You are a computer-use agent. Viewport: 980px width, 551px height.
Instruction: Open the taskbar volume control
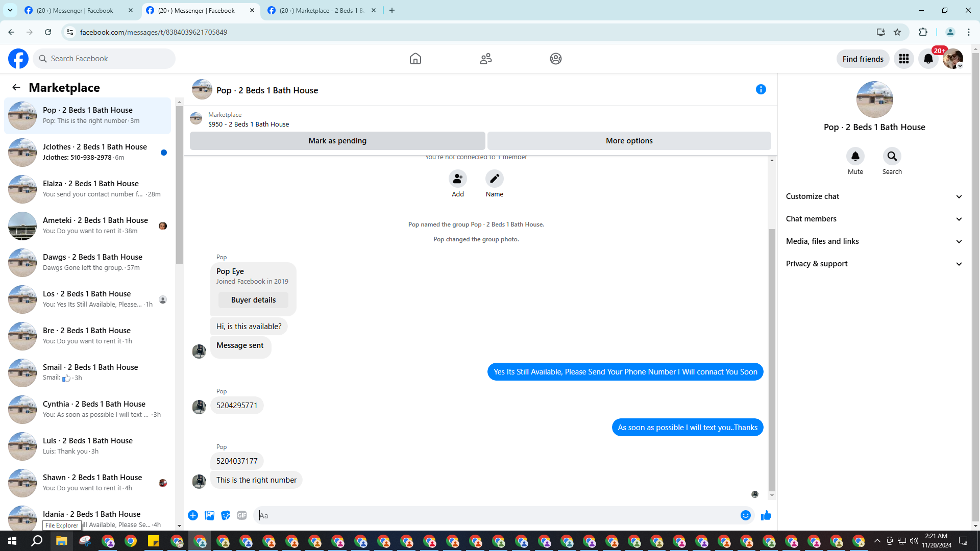coord(914,541)
